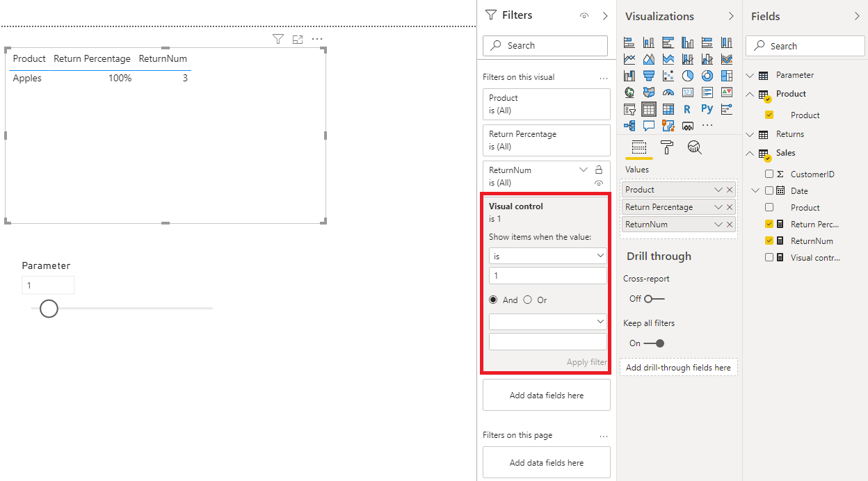The height and width of the screenshot is (481, 868).
Task: Pick the globe map visualization
Action: [629, 92]
